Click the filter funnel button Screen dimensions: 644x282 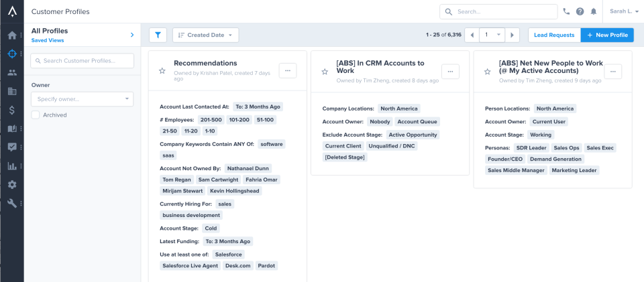pyautogui.click(x=158, y=36)
